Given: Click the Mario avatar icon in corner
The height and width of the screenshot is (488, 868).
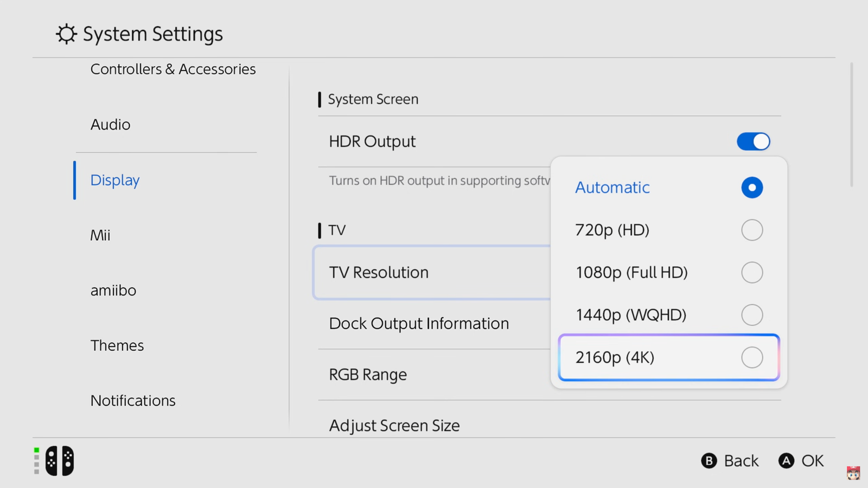Looking at the screenshot, I should tap(853, 473).
